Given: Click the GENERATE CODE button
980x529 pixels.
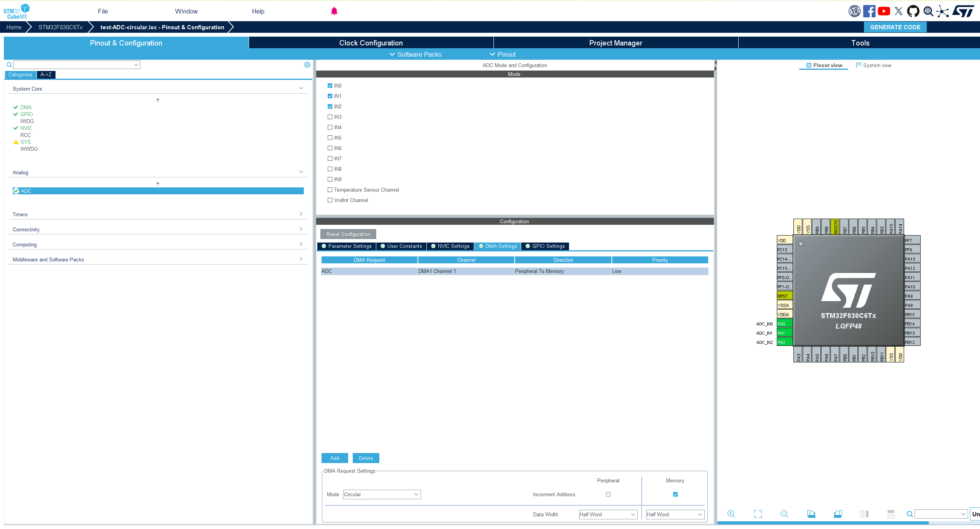Looking at the screenshot, I should [895, 27].
